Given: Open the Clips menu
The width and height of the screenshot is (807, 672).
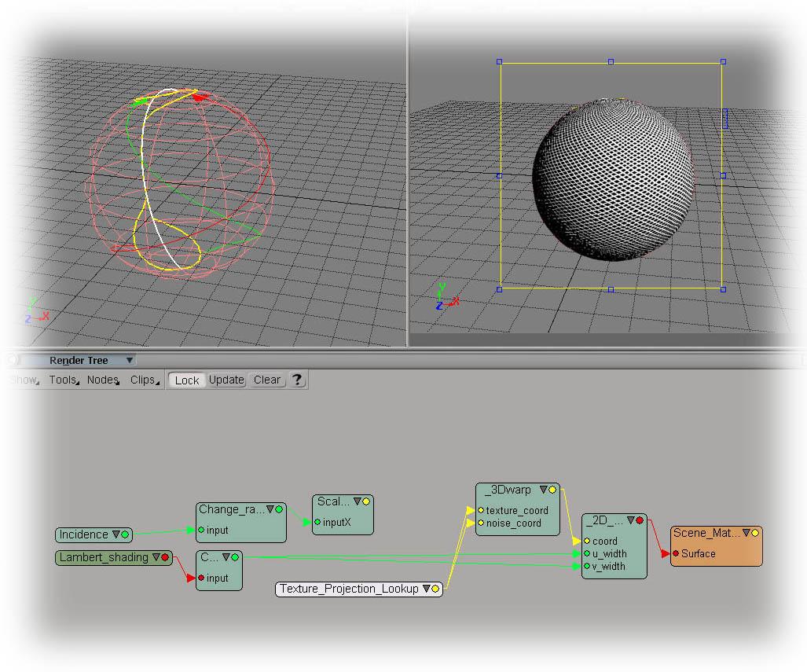Looking at the screenshot, I should pos(142,380).
